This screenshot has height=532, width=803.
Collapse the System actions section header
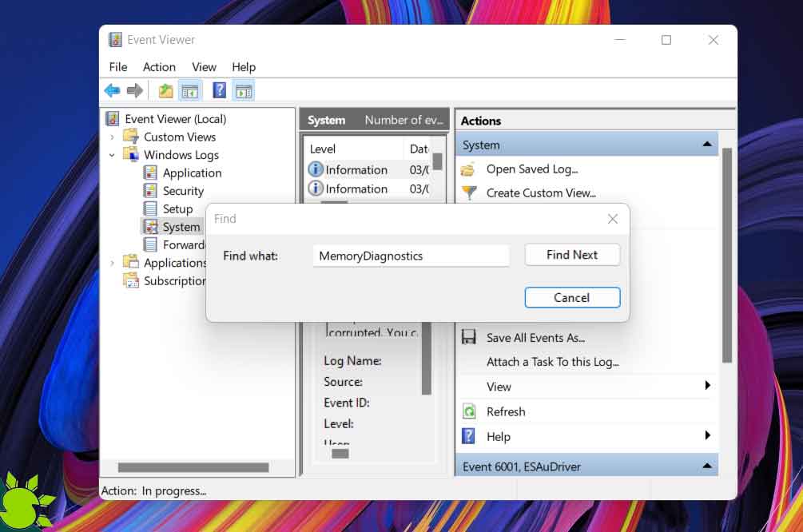[706, 145]
